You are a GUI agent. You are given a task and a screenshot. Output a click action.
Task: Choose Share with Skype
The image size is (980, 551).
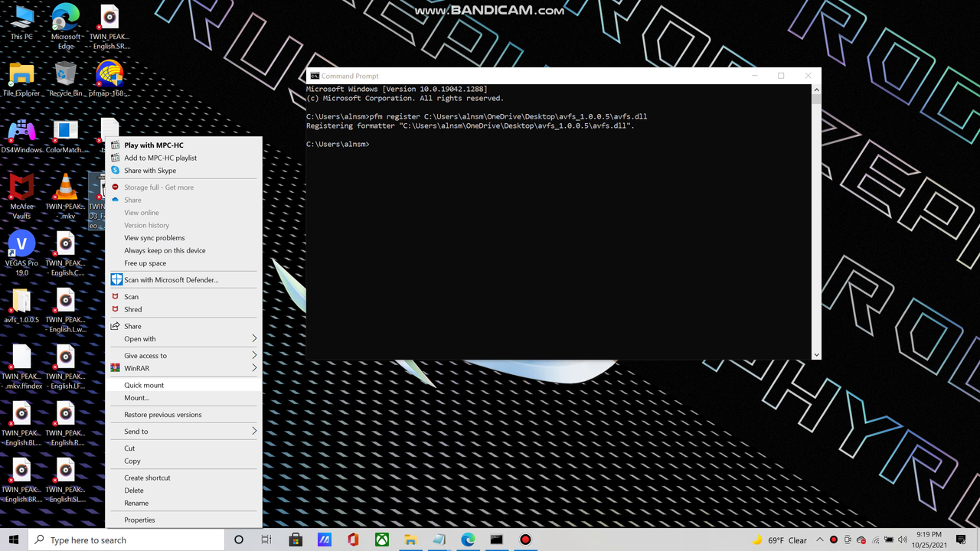coord(184,171)
